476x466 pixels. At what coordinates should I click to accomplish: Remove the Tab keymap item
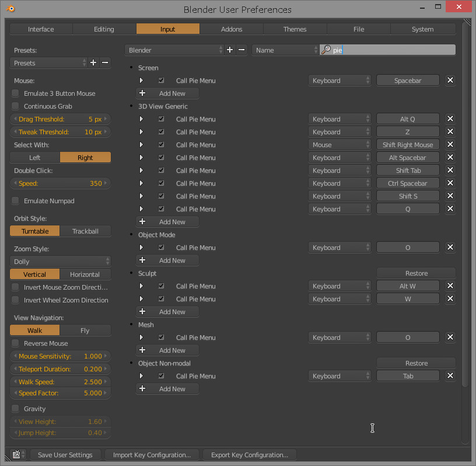(450, 375)
